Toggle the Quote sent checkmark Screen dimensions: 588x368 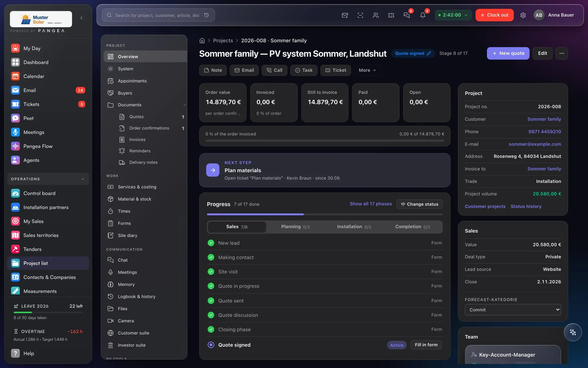(211, 301)
